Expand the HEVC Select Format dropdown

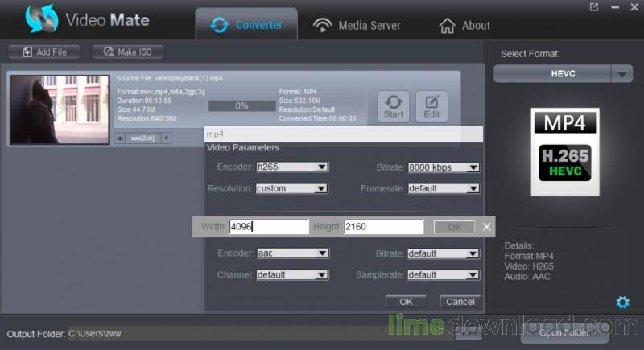point(621,74)
